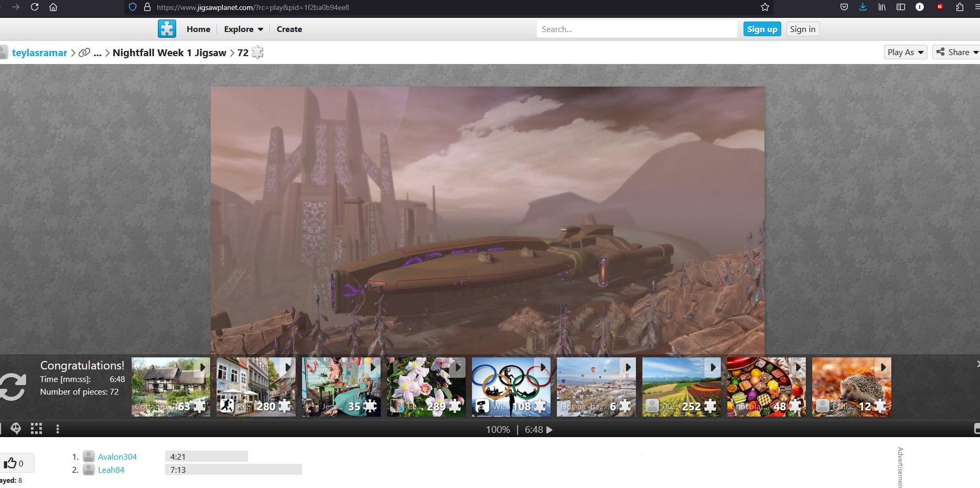Play the 252-piece fields puzzle
Image resolution: width=980 pixels, height=488 pixels.
[x=681, y=387]
